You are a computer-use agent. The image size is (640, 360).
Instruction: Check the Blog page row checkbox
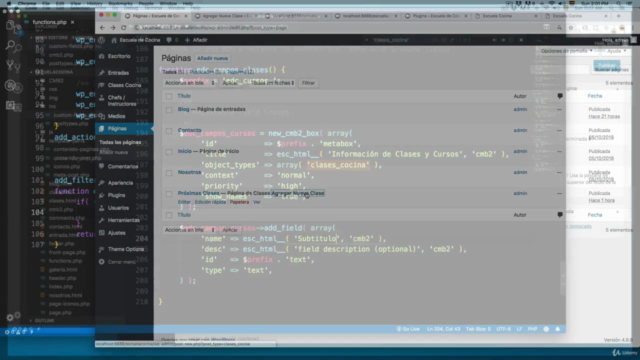pos(169,110)
